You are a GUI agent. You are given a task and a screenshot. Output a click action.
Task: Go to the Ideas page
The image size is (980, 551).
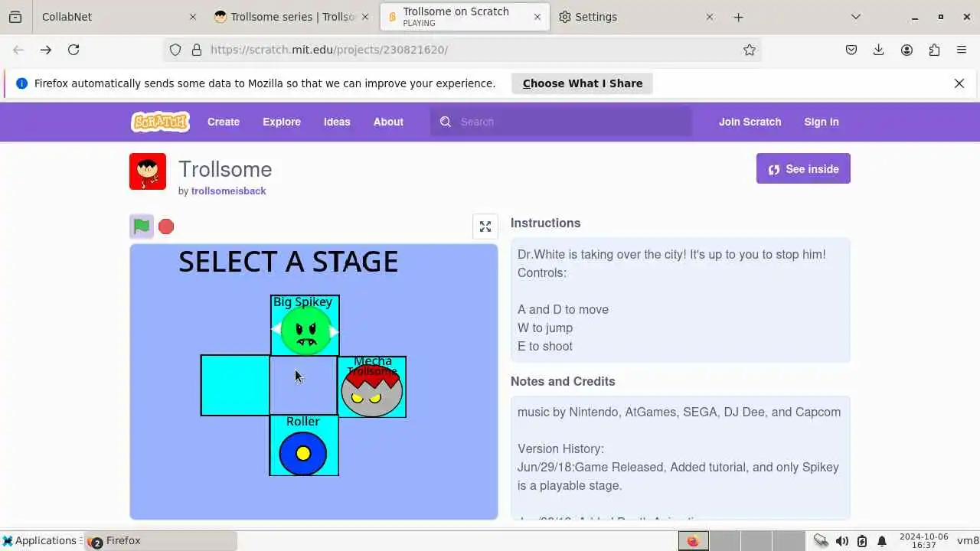[337, 122]
